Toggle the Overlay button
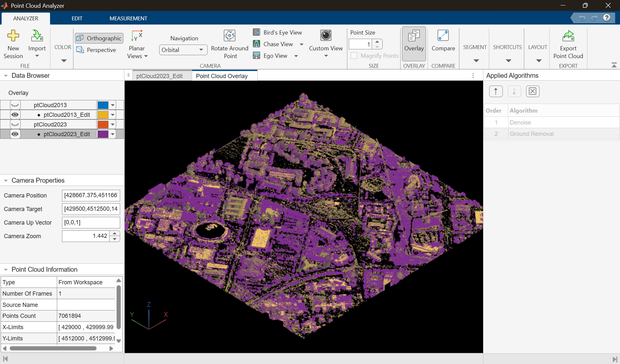Viewport: 620px width, 364px height. click(x=414, y=44)
